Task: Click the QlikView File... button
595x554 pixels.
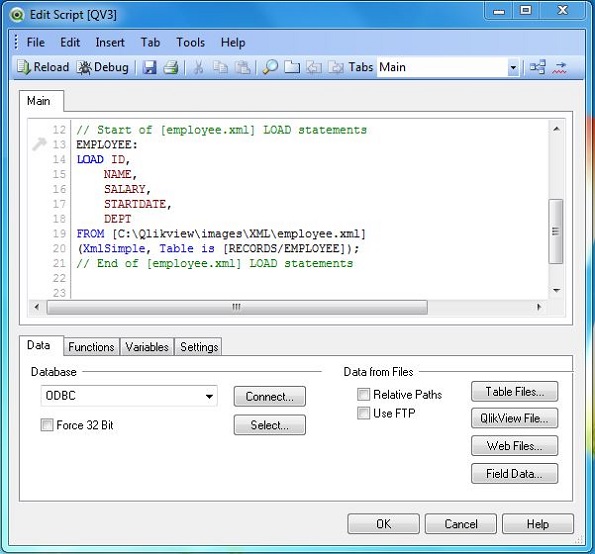Action: pyautogui.click(x=515, y=418)
